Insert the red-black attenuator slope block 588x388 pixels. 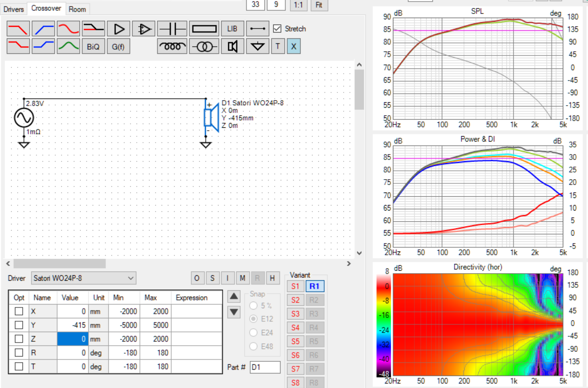click(93, 29)
